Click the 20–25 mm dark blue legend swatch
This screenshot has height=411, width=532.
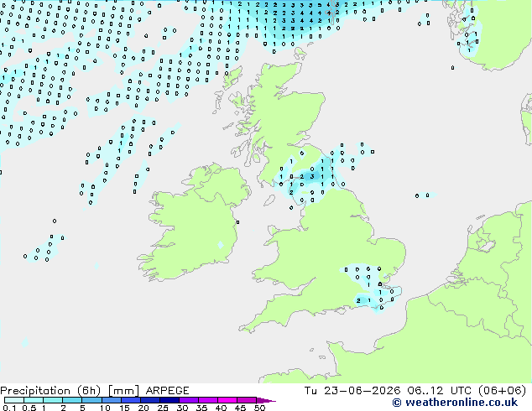click(150, 400)
